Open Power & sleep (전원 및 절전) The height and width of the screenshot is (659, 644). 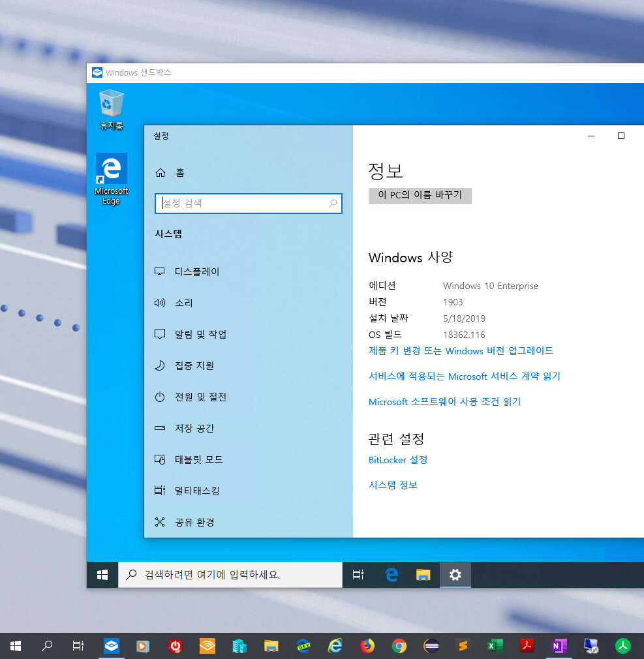(191, 397)
